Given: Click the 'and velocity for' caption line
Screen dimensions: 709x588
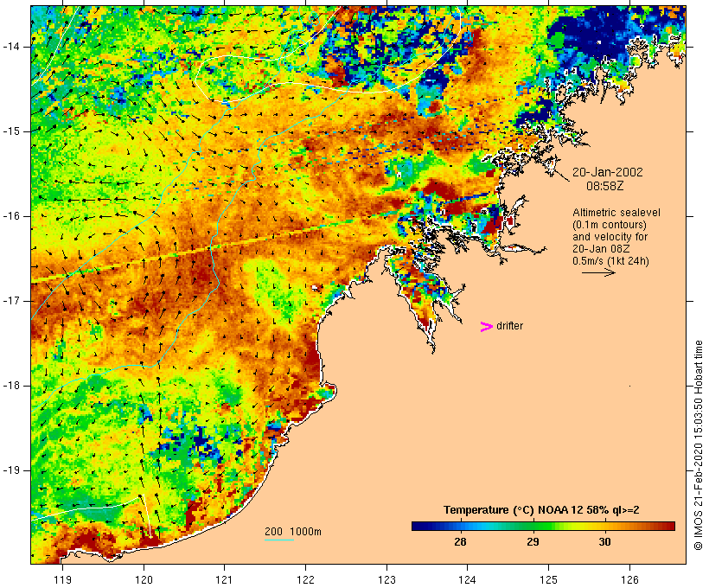Looking at the screenshot, I should [610, 237].
